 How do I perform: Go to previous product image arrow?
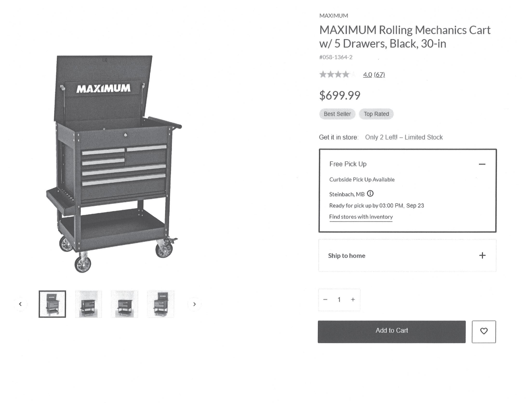click(x=20, y=304)
